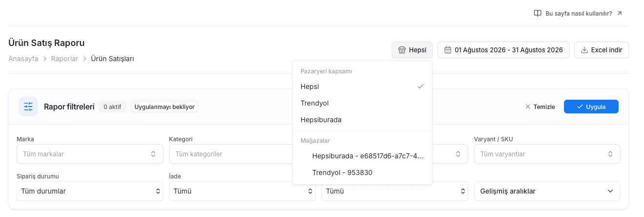Select Hepsi in marketplace scope menu
Viewport: 644px width, 217px height.
coord(362,87)
